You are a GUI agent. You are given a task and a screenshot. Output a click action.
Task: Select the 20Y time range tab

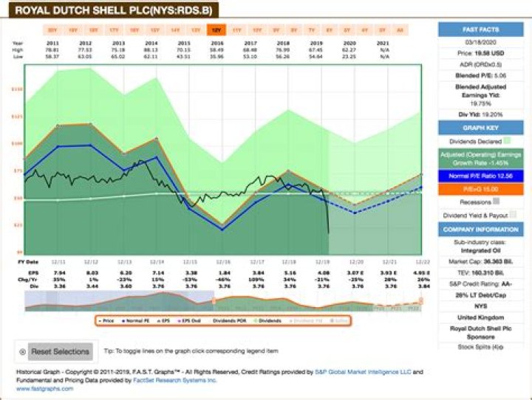52,30
